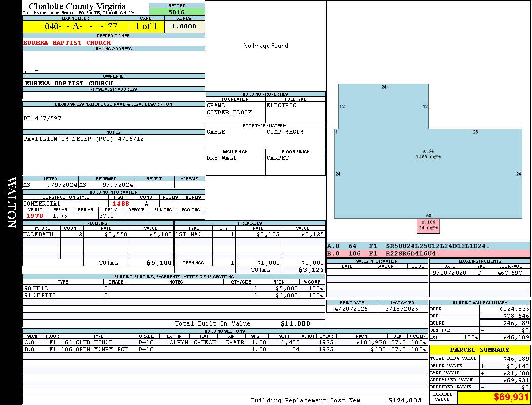Click the Charlotte County Virginia title

pos(77,6)
